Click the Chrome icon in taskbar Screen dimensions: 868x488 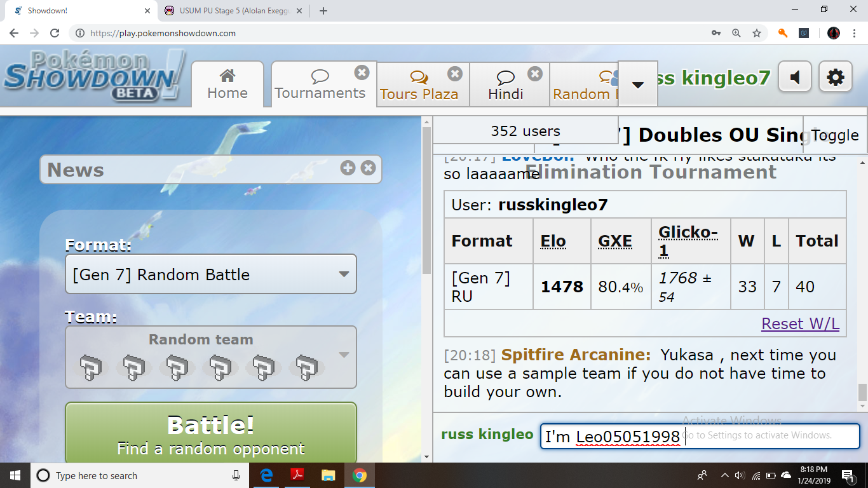tap(359, 475)
